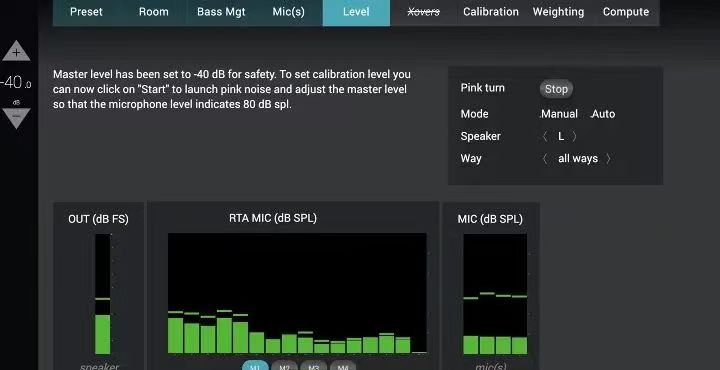The width and height of the screenshot is (720, 370).
Task: Select previous speaker with left chevron
Action: tap(545, 136)
